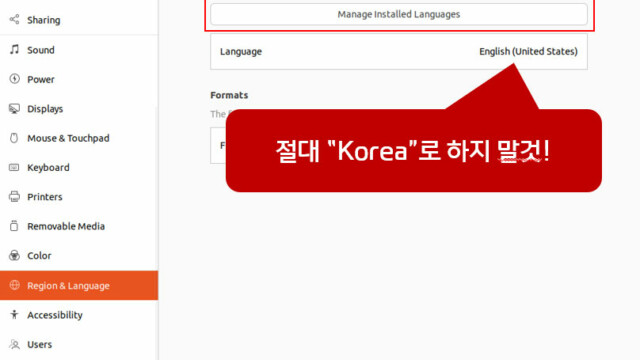Click the Sound music note icon
The width and height of the screenshot is (640, 360).
coord(14,49)
